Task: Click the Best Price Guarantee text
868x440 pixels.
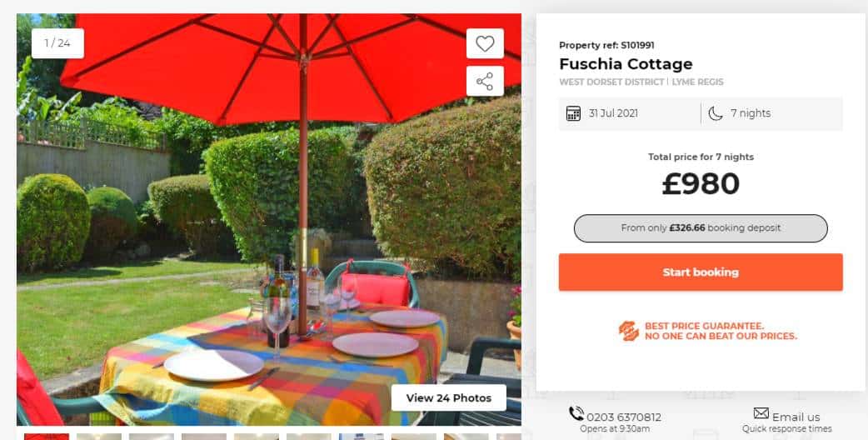Action: tap(721, 331)
